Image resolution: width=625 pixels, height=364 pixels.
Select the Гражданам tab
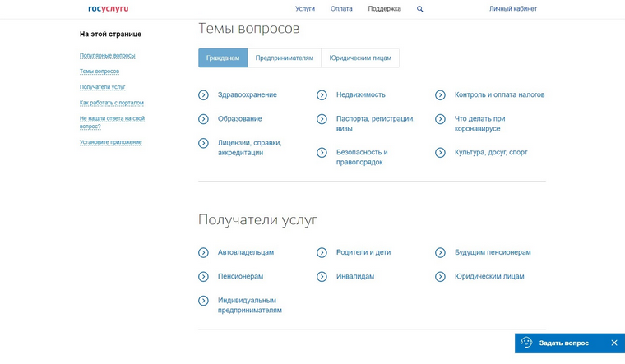(223, 58)
